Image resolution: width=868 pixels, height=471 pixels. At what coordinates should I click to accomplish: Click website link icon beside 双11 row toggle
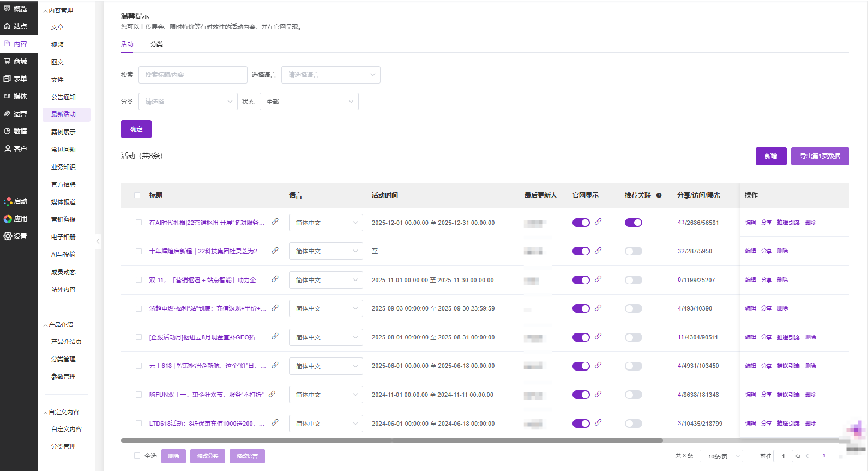click(x=598, y=279)
